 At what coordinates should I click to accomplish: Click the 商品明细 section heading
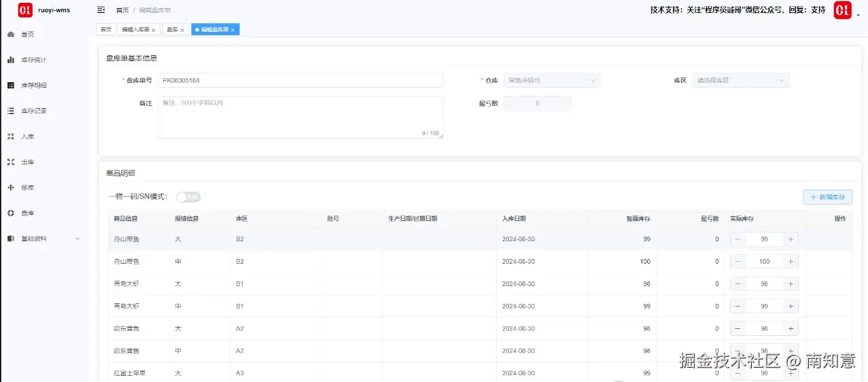point(121,173)
